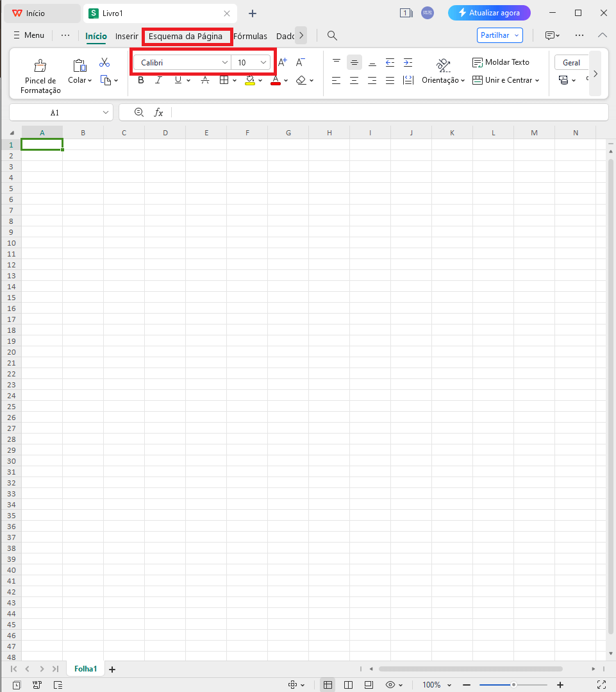
Task: Select the Início ribbon tab
Action: pos(96,36)
